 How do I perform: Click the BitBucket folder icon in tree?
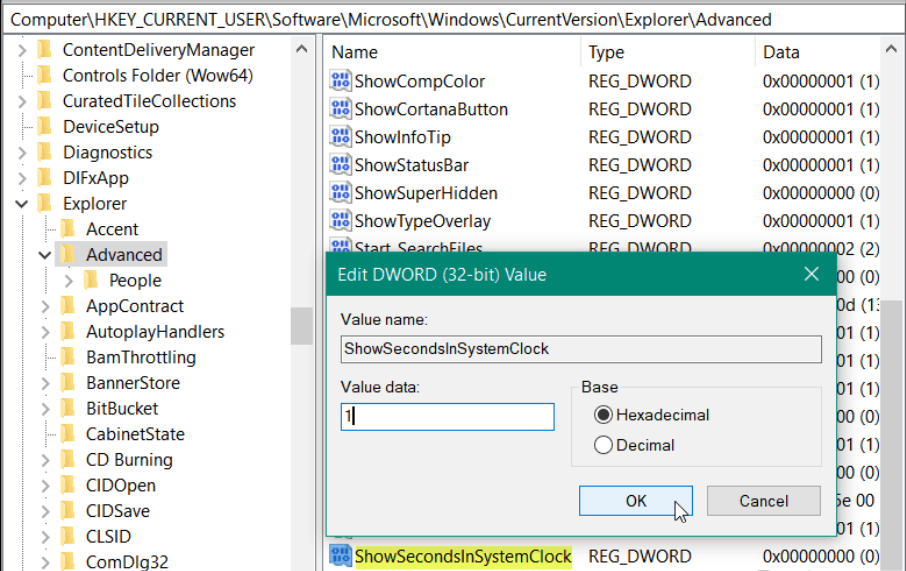[x=68, y=408]
